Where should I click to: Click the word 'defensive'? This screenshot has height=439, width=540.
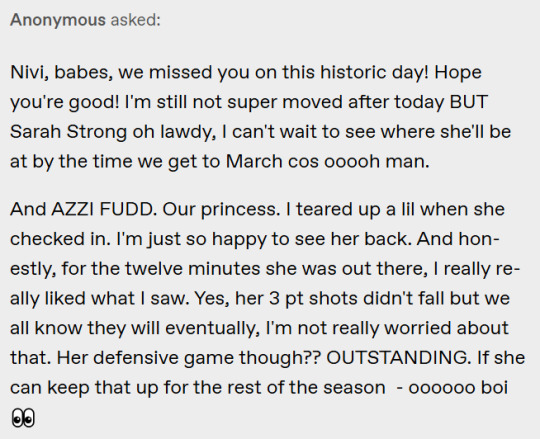[136, 358]
